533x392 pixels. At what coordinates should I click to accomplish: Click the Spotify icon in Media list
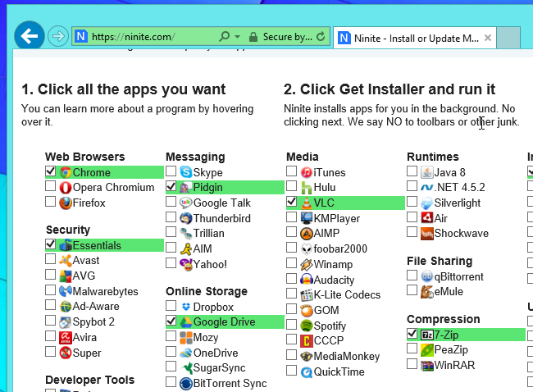tap(307, 326)
